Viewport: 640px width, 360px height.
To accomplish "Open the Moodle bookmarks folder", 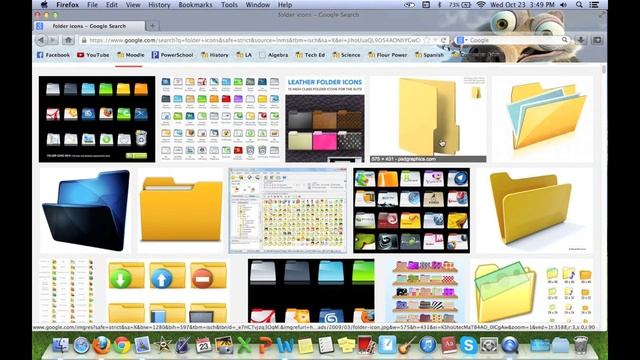I will point(131,55).
